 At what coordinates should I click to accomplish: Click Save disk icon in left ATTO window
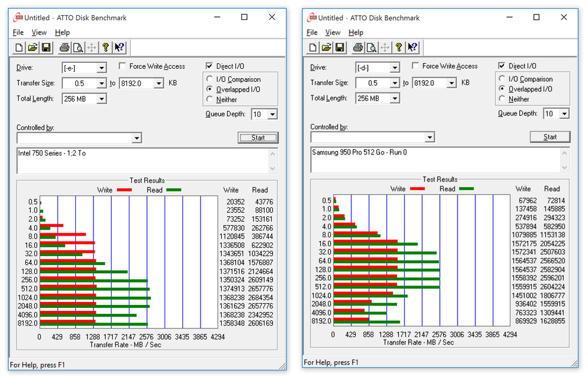(x=46, y=48)
